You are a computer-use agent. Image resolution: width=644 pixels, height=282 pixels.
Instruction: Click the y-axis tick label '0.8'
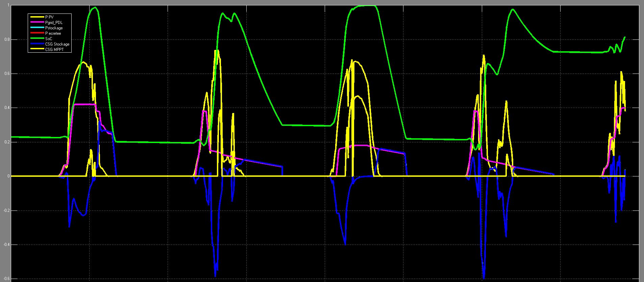tap(7, 39)
